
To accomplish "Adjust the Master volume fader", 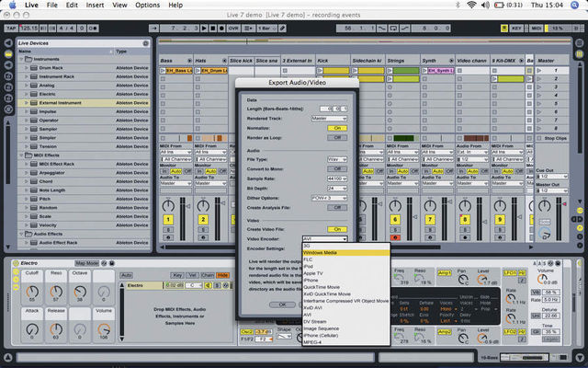I will [559, 219].
